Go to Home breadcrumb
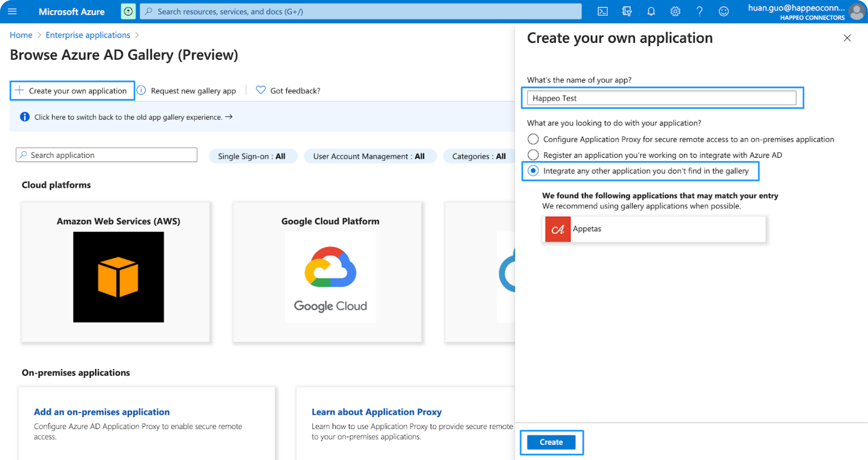 click(21, 35)
